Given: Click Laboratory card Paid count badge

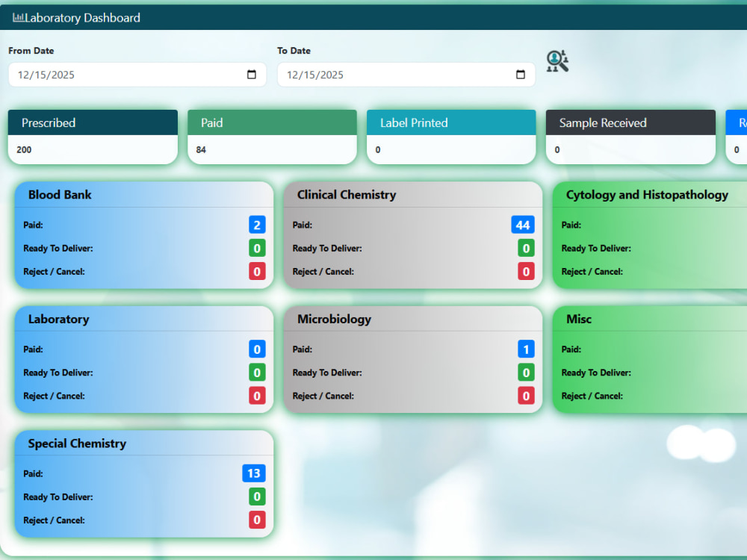Looking at the screenshot, I should tap(257, 349).
